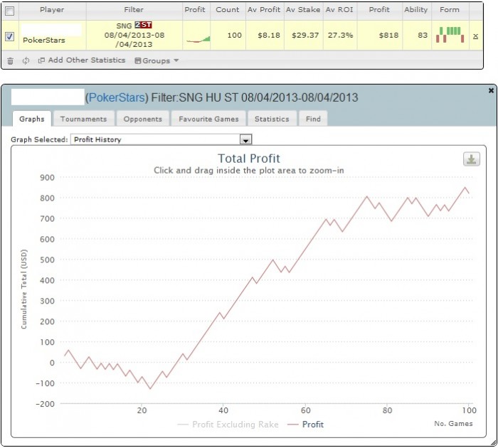498x448 pixels.
Task: Click the 100 Count value
Action: (x=235, y=36)
